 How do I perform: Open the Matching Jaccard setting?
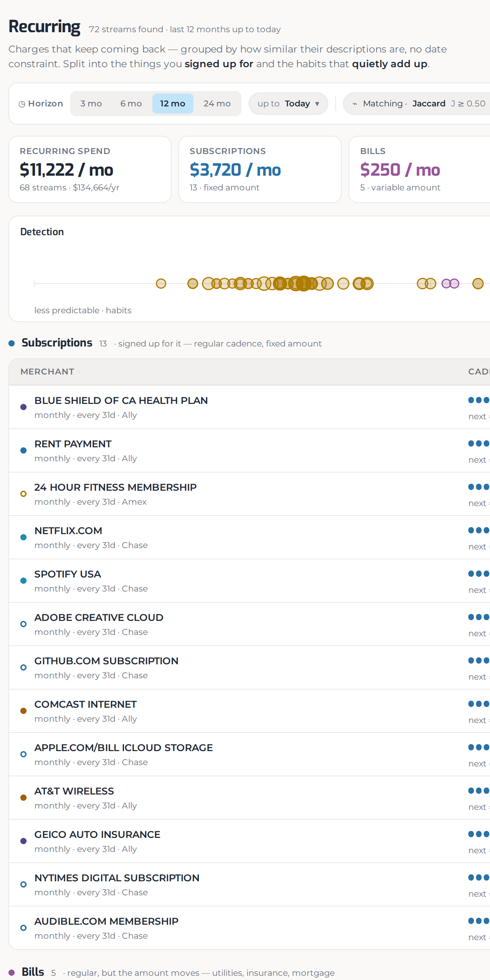coord(416,104)
